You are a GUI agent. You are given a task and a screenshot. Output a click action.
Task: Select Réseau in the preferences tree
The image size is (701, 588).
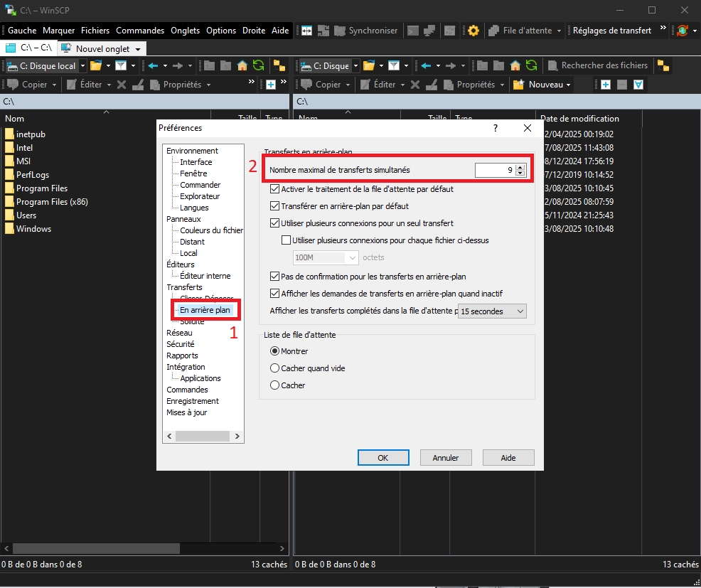click(179, 333)
